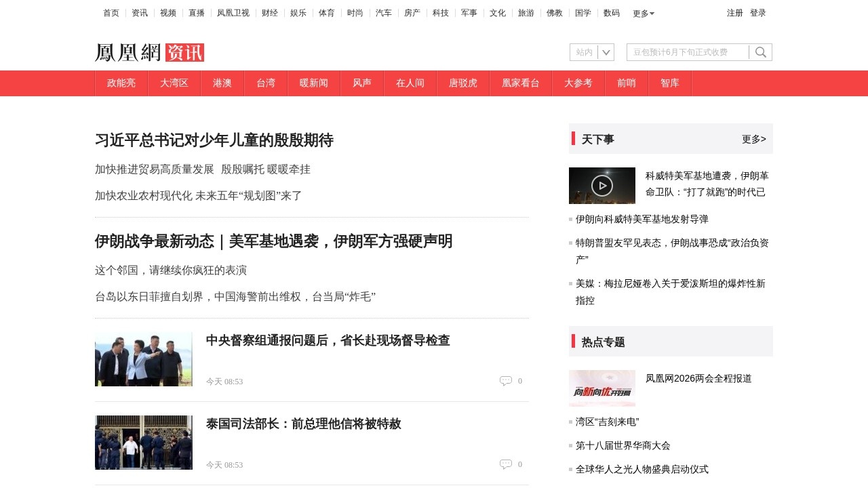Open 殷殷嘱托 暖暖牵挂 link

coord(266,169)
